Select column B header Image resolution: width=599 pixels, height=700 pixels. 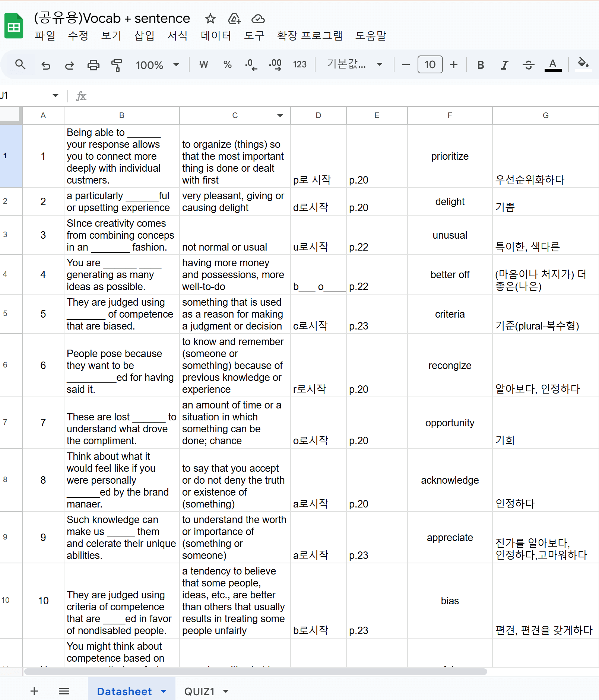(x=122, y=115)
